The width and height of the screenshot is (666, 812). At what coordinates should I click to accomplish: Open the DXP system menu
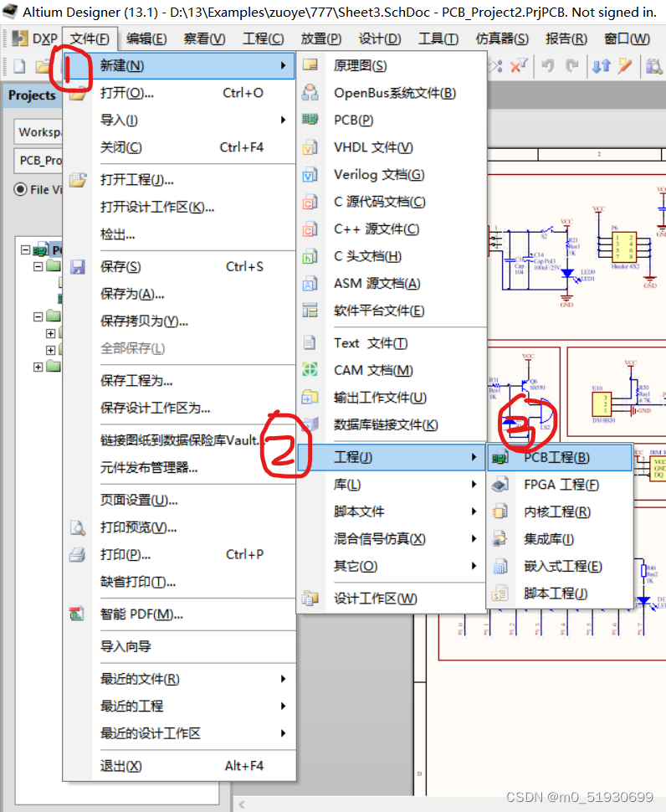[x=34, y=39]
